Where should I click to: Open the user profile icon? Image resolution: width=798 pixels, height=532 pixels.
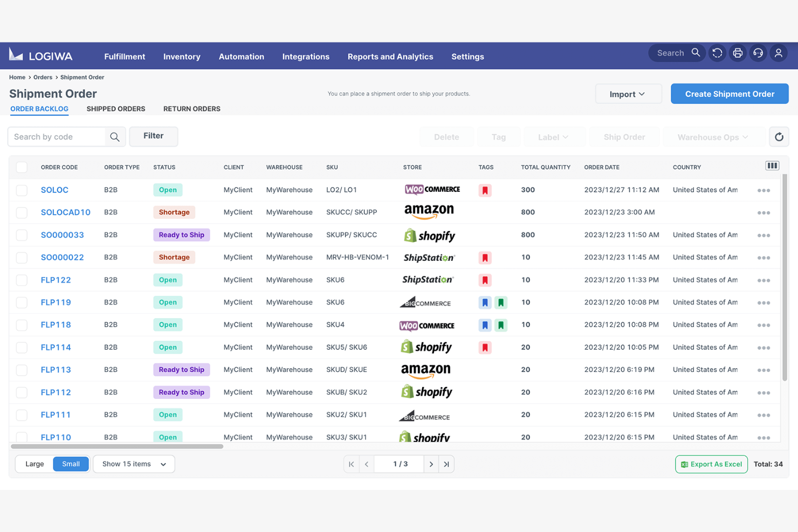click(778, 53)
